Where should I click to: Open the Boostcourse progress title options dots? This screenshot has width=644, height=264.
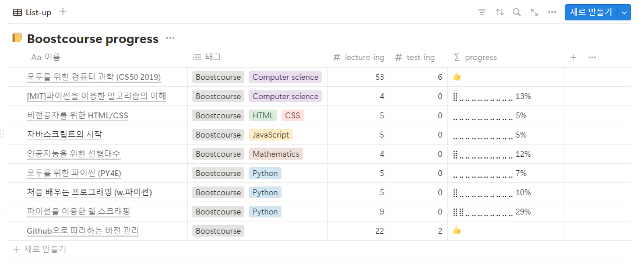point(170,38)
